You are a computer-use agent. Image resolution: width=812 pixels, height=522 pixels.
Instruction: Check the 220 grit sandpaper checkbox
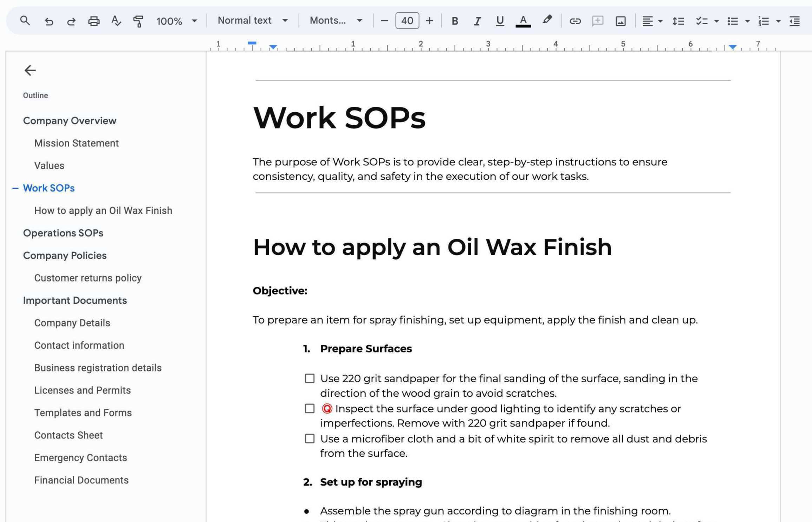pyautogui.click(x=309, y=378)
